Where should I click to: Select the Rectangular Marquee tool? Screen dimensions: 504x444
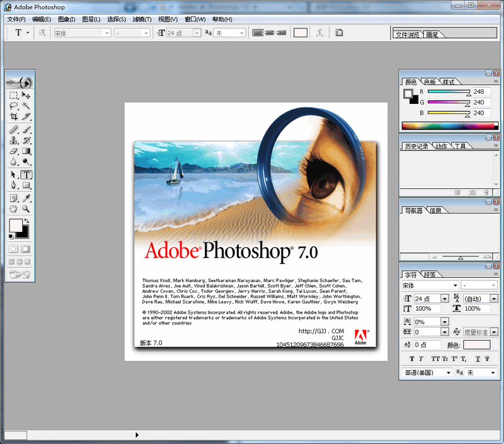pyautogui.click(x=13, y=95)
